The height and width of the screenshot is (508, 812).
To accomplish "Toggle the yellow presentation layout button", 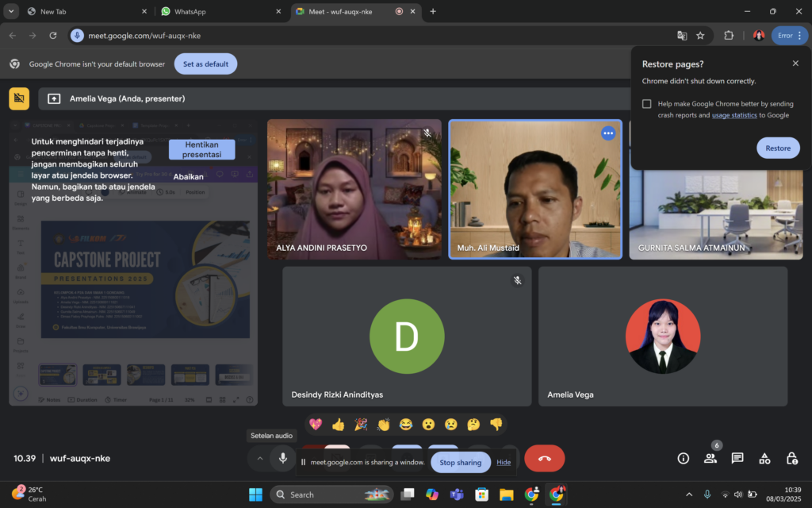I will tap(19, 98).
